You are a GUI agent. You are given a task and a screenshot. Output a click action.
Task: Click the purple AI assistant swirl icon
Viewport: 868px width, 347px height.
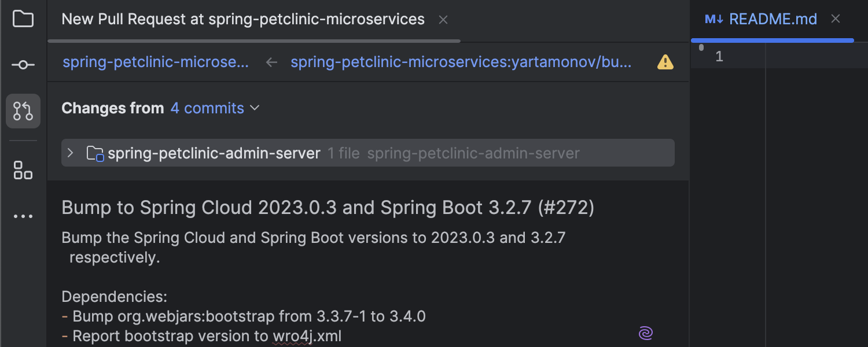coord(646,333)
